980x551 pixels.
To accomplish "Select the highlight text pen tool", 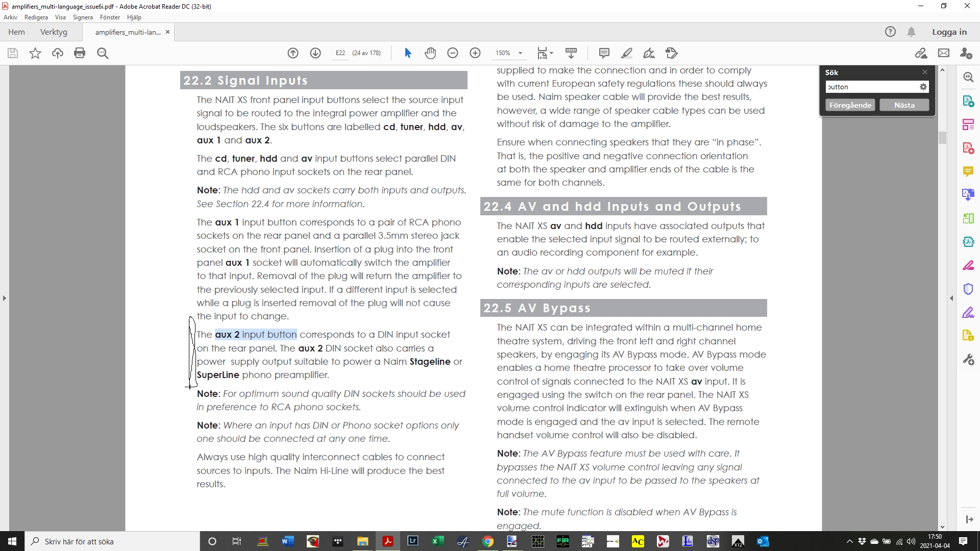I will (627, 53).
